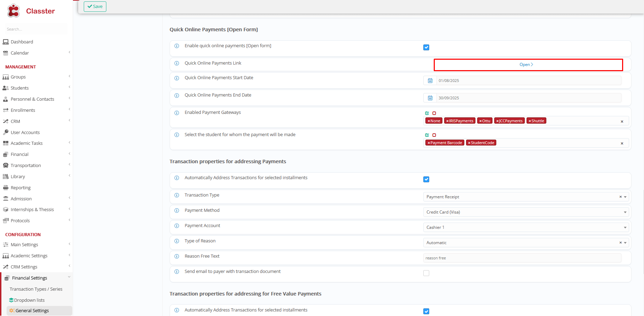The height and width of the screenshot is (316, 644).
Task: Click info icon next to Transaction Type
Action: (x=177, y=195)
